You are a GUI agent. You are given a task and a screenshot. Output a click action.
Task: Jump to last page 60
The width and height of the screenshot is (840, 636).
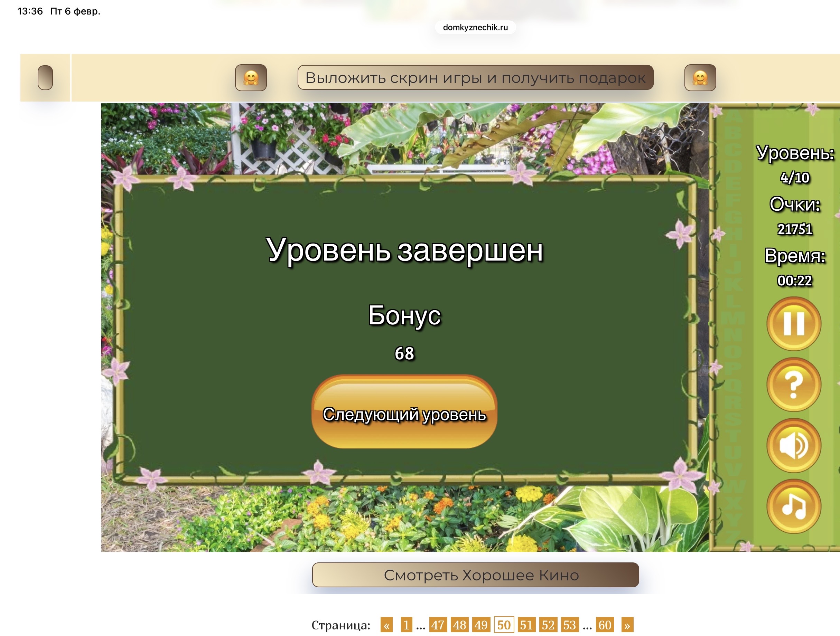(x=605, y=625)
